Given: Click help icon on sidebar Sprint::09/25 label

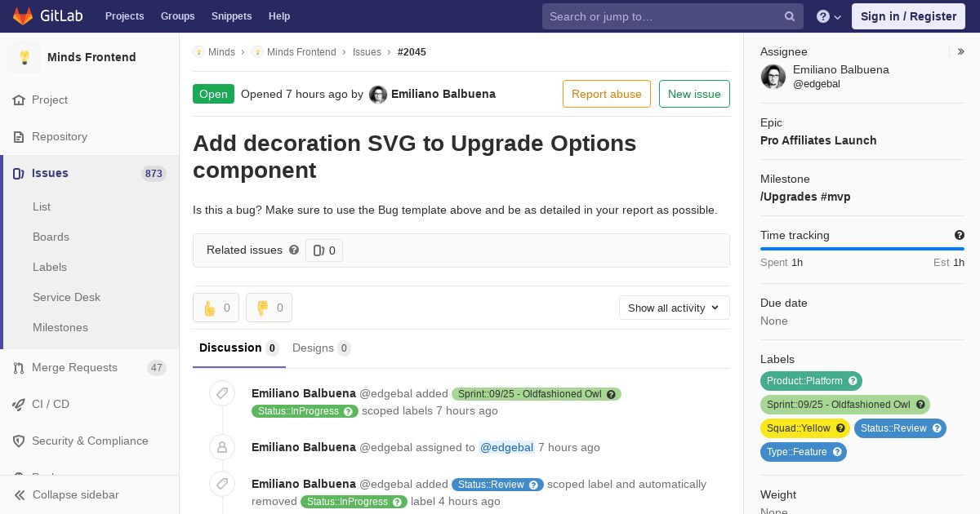Looking at the screenshot, I should click(x=920, y=405).
